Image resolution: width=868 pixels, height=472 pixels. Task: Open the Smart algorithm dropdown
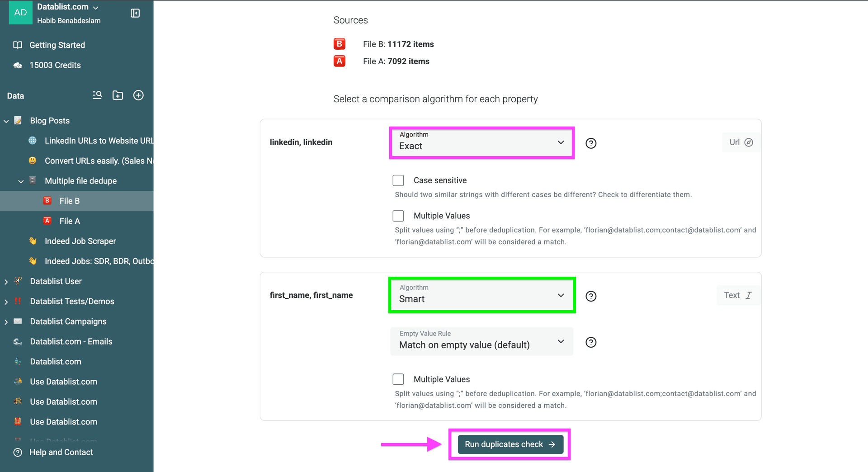pos(481,295)
